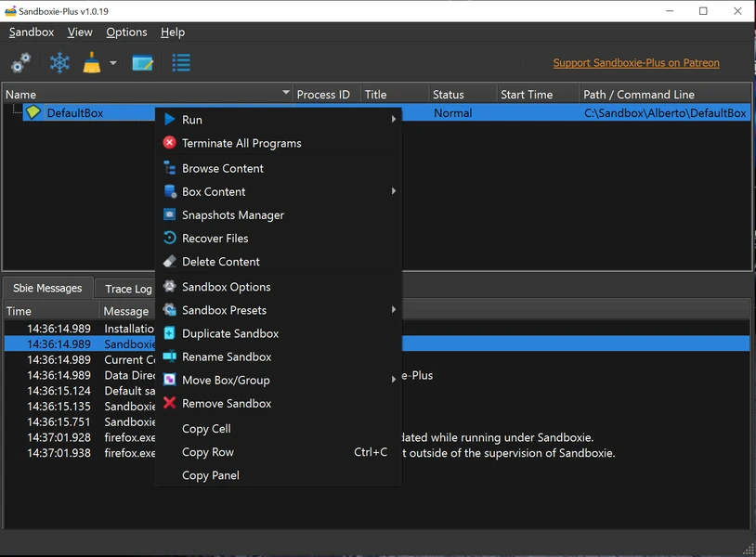Click the yellow DefaultBox sandbox icon
Screen dimensions: 756x557
pos(33,112)
